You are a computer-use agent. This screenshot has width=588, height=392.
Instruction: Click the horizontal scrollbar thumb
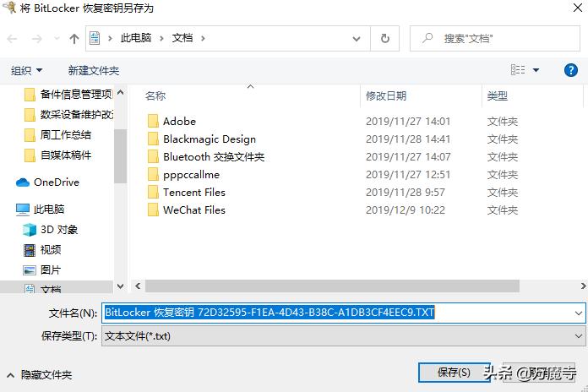click(332, 286)
